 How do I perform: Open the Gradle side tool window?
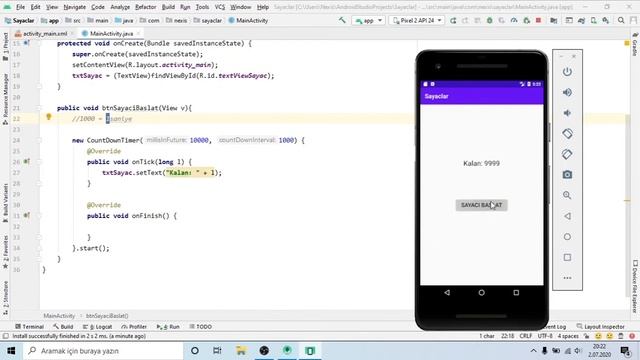[x=635, y=44]
